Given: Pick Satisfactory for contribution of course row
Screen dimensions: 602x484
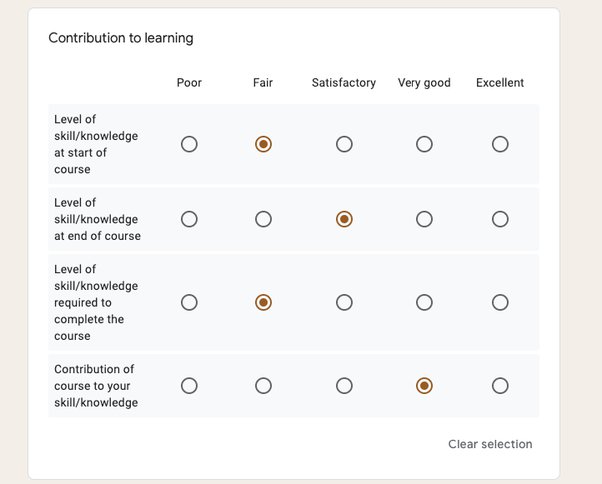Looking at the screenshot, I should pos(344,386).
